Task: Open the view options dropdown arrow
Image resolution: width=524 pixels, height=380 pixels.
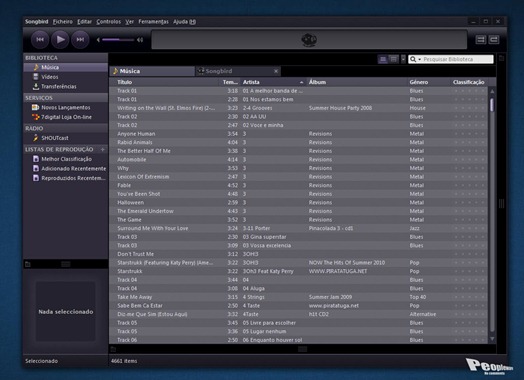Action: click(403, 59)
